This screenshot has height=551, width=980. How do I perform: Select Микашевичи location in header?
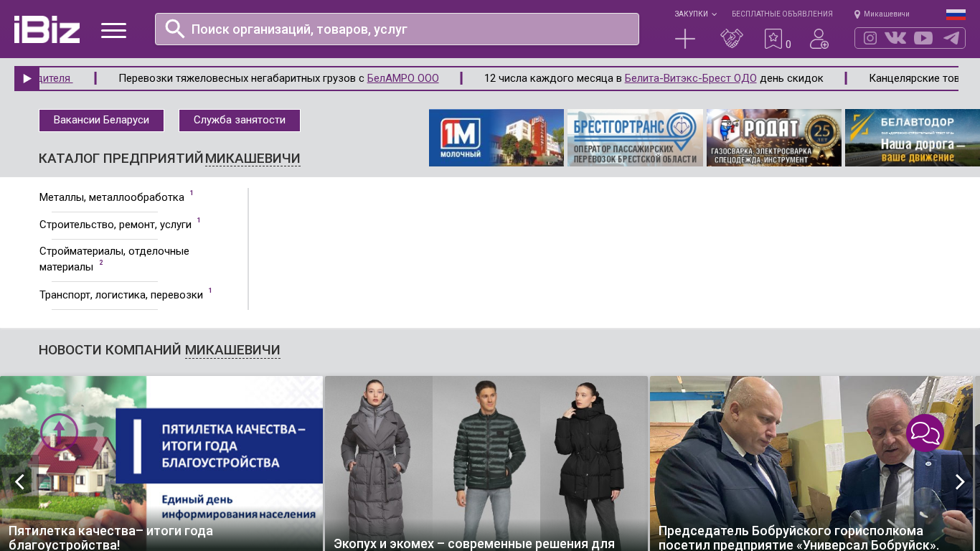[x=887, y=14]
